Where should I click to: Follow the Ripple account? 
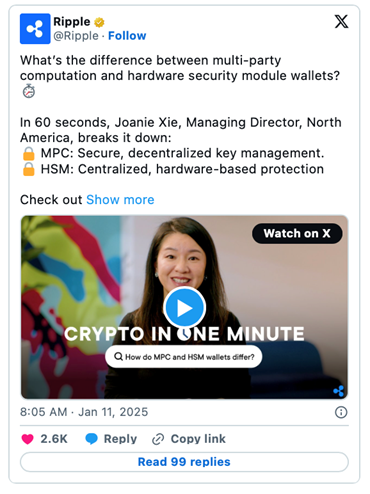coord(127,36)
